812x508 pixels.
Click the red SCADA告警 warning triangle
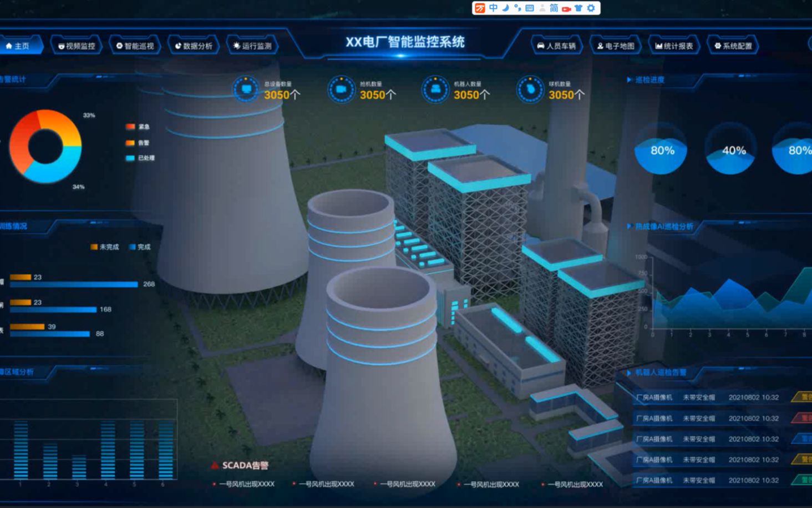[x=215, y=465]
